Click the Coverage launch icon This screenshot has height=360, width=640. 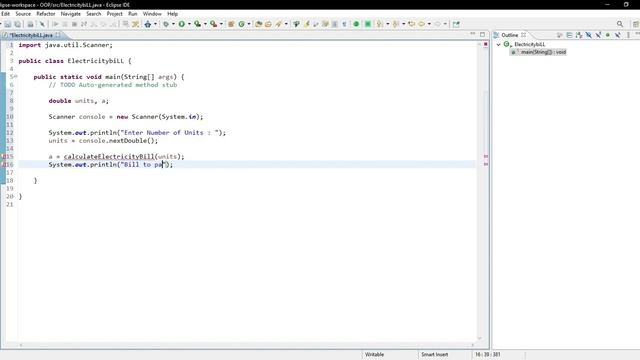coord(198,24)
